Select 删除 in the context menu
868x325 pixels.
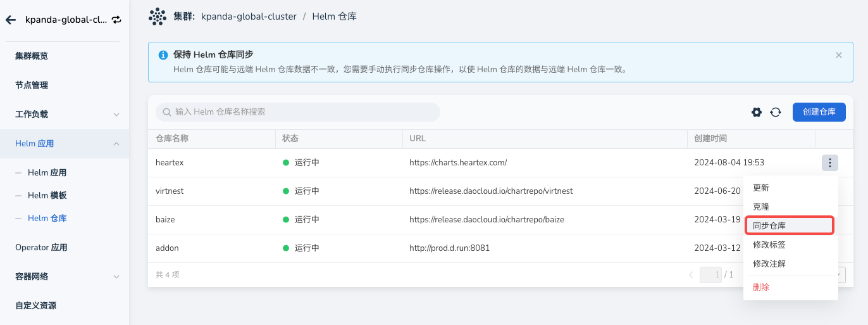pos(761,287)
